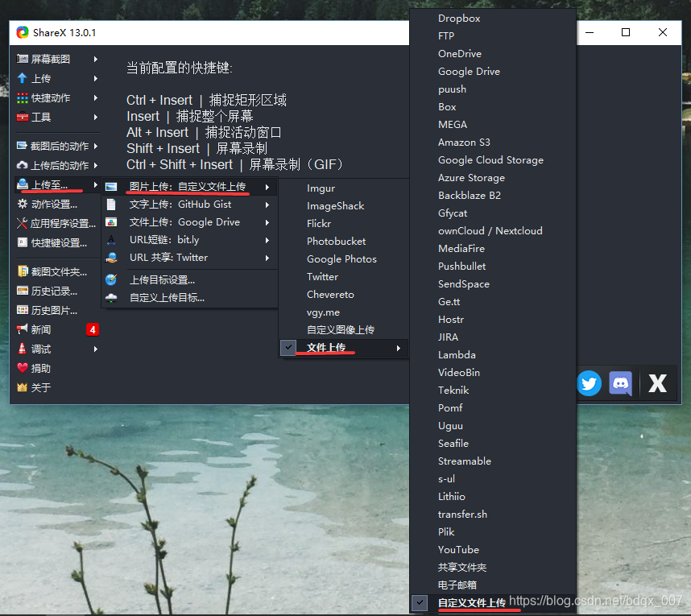Click the screenshots folder icon
The width and height of the screenshot is (691, 616).
[x=22, y=271]
